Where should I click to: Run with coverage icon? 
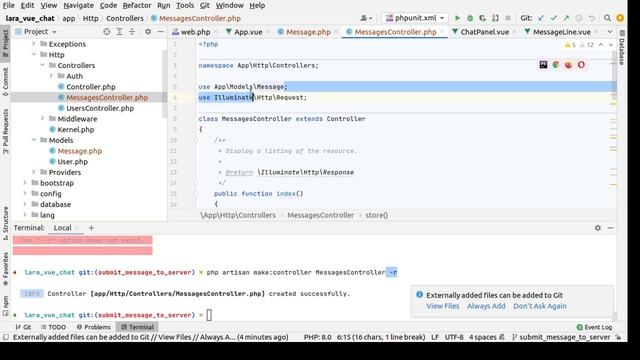tap(483, 18)
